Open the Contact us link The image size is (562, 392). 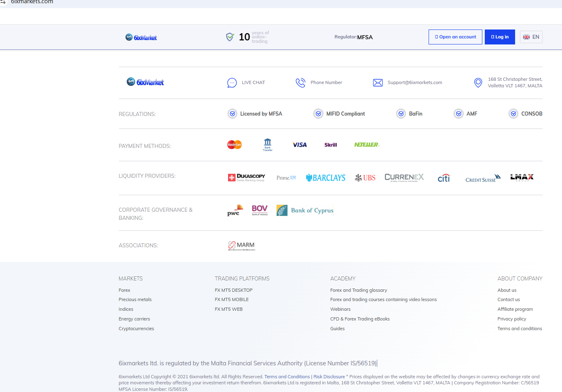click(x=509, y=299)
